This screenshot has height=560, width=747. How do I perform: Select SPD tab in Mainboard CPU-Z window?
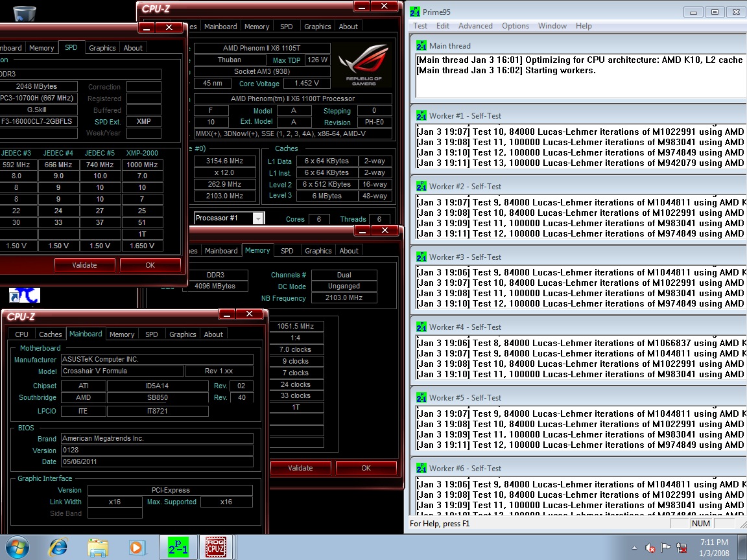point(151,334)
